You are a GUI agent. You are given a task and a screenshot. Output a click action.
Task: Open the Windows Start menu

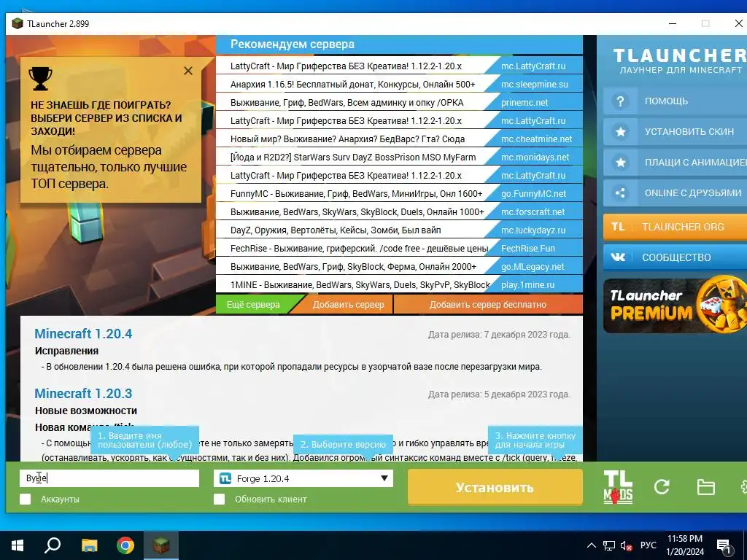[18, 545]
